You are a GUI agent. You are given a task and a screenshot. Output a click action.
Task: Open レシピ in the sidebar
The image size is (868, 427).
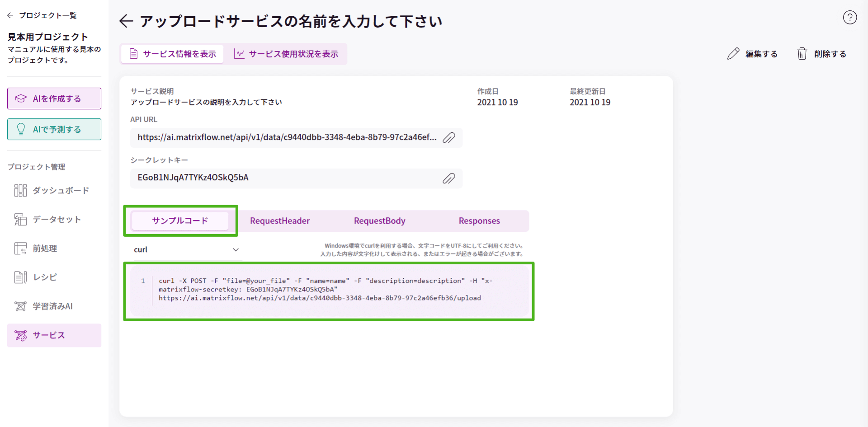tap(54, 277)
